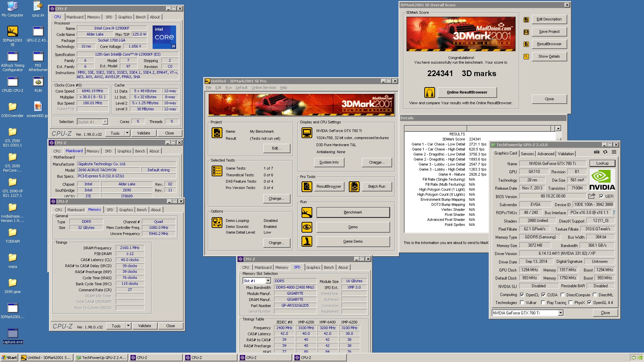
Task: Launch 3DMark2001 SE desktop shortcut
Action: point(12,36)
